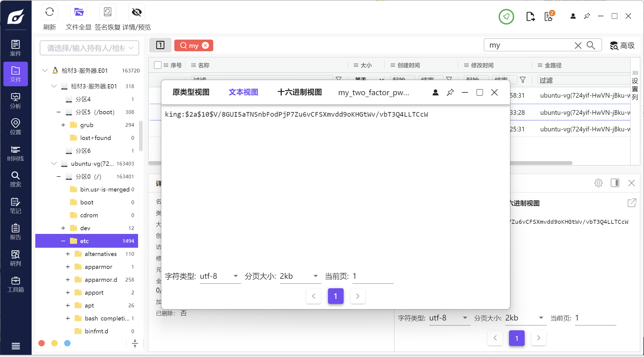This screenshot has width=644, height=357.
Task: Collapse the 检材3-服务器.E01 root node
Action: pos(45,71)
